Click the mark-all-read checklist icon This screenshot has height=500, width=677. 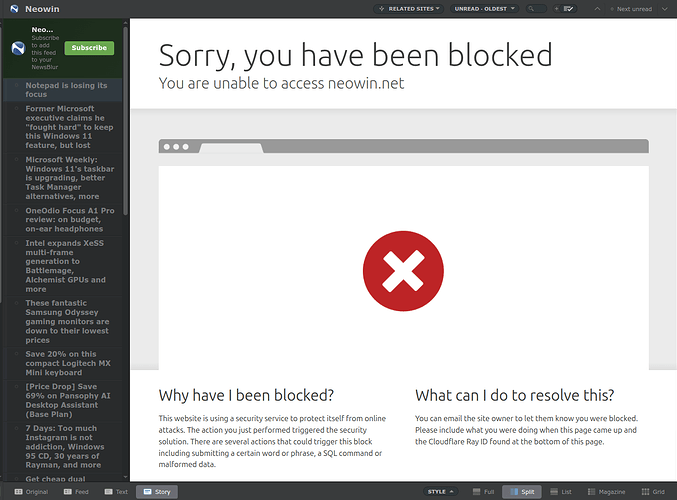coord(569,9)
